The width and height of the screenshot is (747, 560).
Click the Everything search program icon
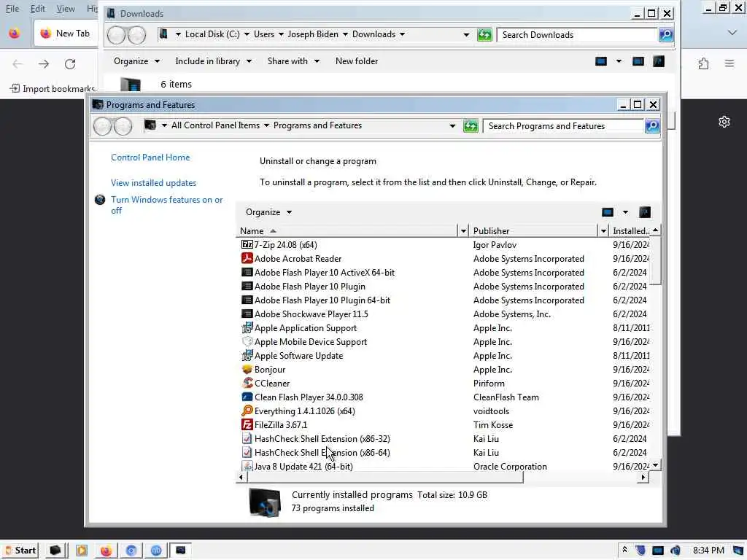coord(247,411)
